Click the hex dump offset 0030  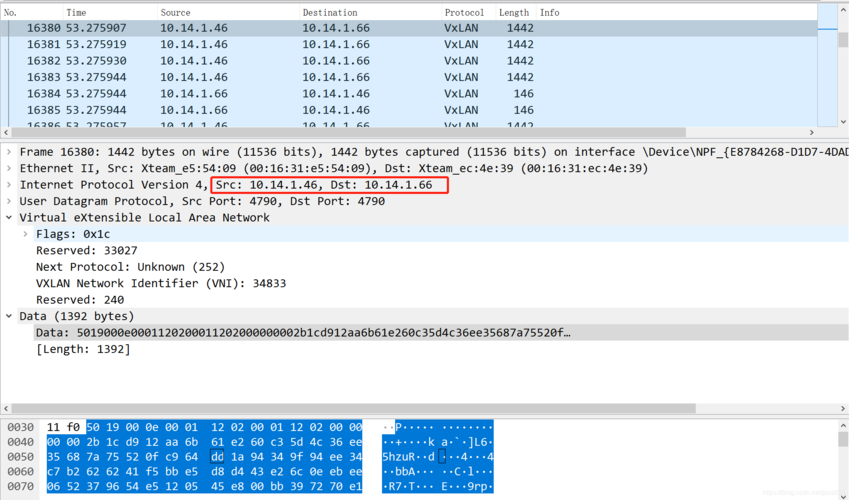pyautogui.click(x=21, y=427)
